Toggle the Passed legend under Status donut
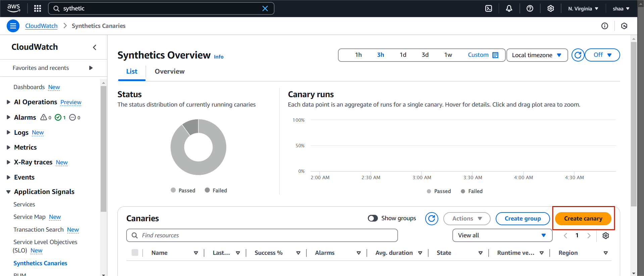Image resolution: width=644 pixels, height=276 pixels. [x=183, y=190]
